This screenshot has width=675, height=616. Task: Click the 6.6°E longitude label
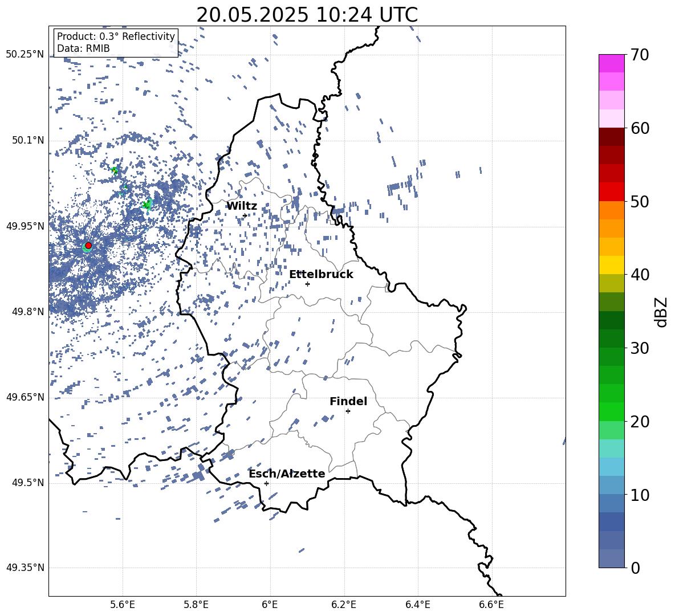click(491, 605)
